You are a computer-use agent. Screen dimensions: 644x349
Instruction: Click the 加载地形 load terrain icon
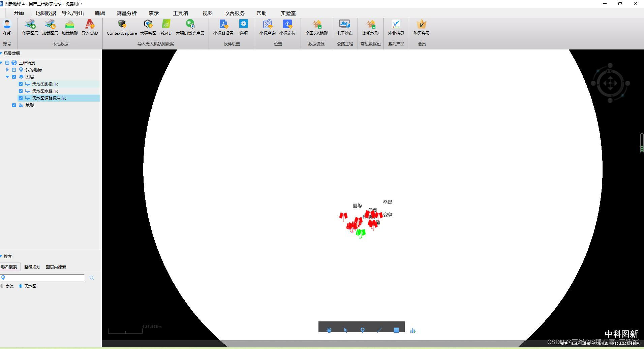pos(70,25)
